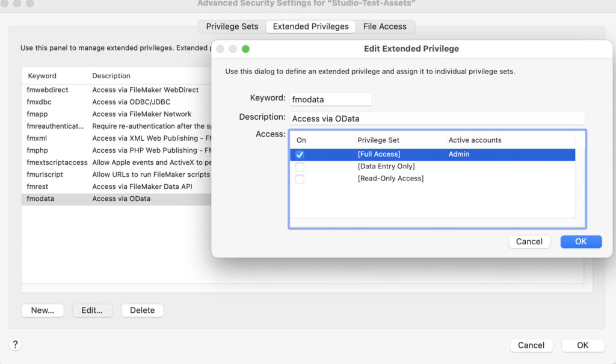This screenshot has height=364, width=616.
Task: Click the New... button
Action: click(x=43, y=310)
